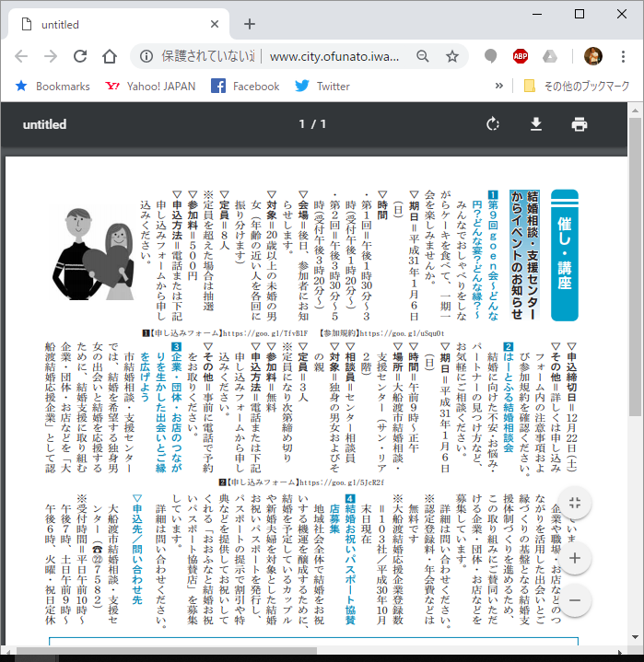Click the couple holding heart illustration
The image size is (644, 662).
[x=93, y=254]
